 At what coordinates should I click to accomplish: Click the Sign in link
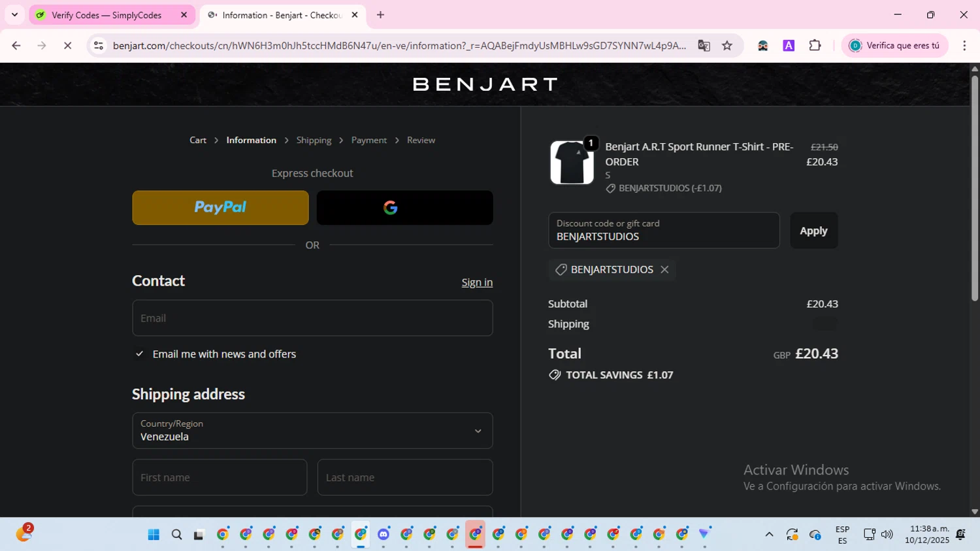(x=477, y=282)
